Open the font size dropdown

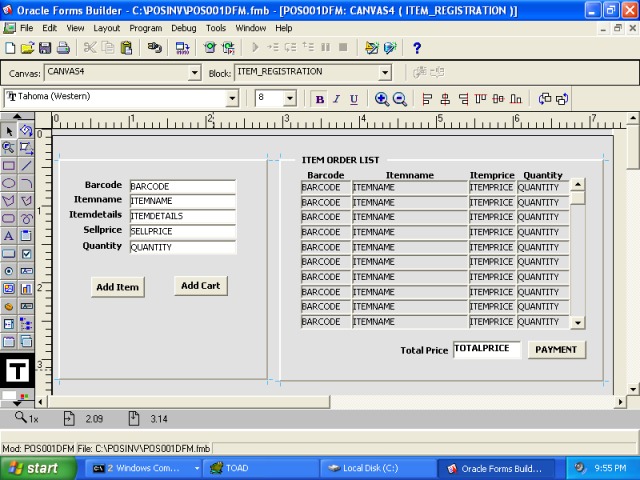tap(290, 99)
